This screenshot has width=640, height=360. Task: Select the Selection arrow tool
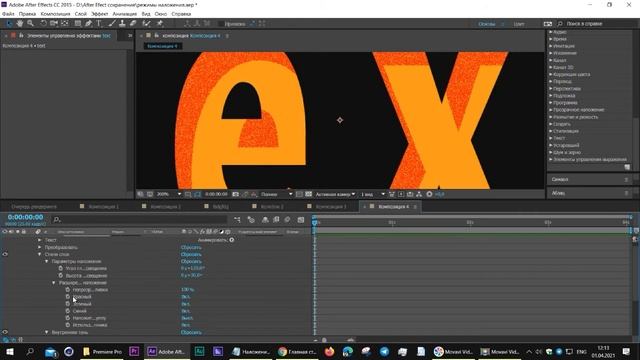click(9, 24)
